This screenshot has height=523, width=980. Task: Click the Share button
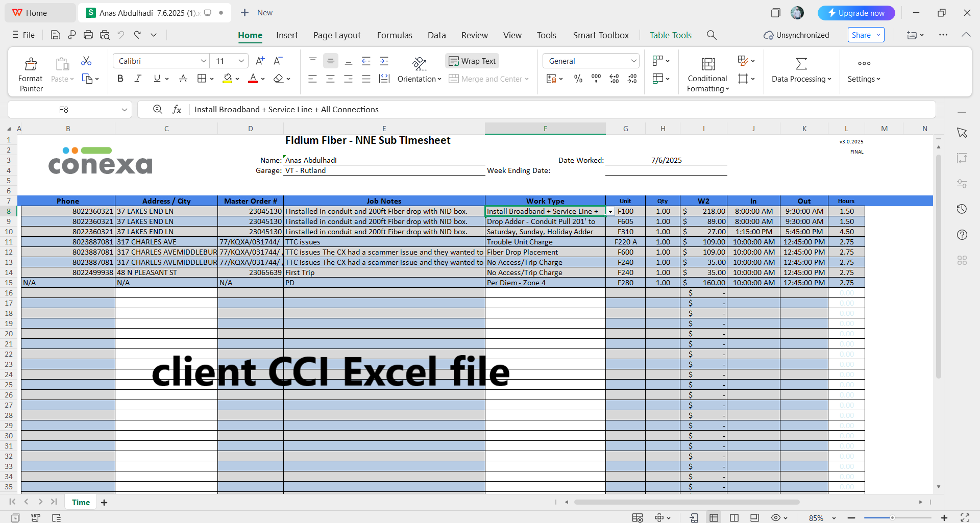coord(866,35)
